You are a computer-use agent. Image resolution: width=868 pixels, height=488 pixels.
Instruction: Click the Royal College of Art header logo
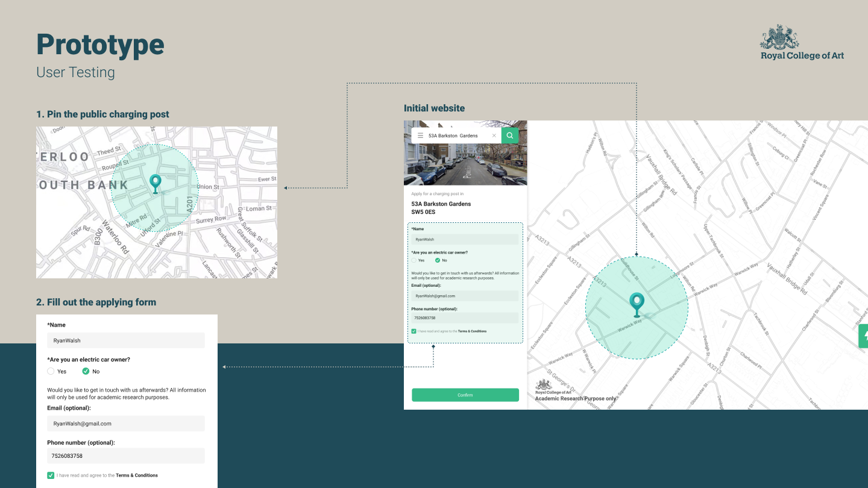click(802, 42)
